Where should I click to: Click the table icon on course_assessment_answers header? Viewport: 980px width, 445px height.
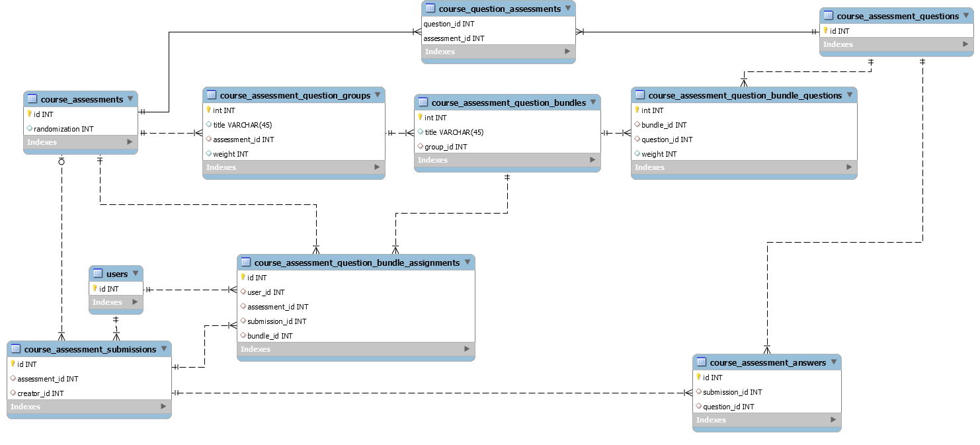(x=700, y=362)
